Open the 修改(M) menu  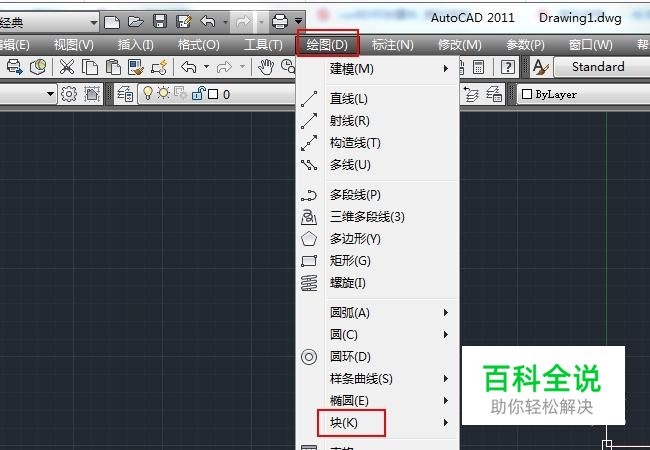(460, 44)
